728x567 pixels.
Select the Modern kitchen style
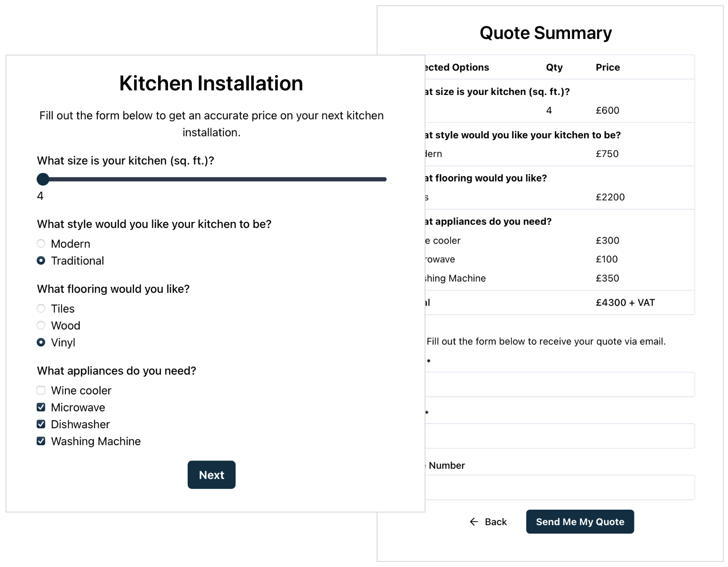tap(41, 244)
